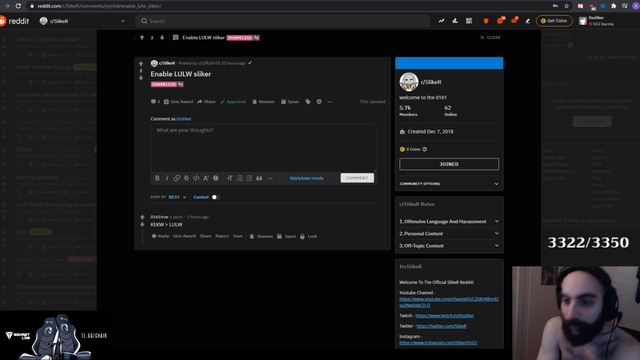Screen dimensions: 640x360
Task: Insert a quote block in the editor
Action: 259,178
